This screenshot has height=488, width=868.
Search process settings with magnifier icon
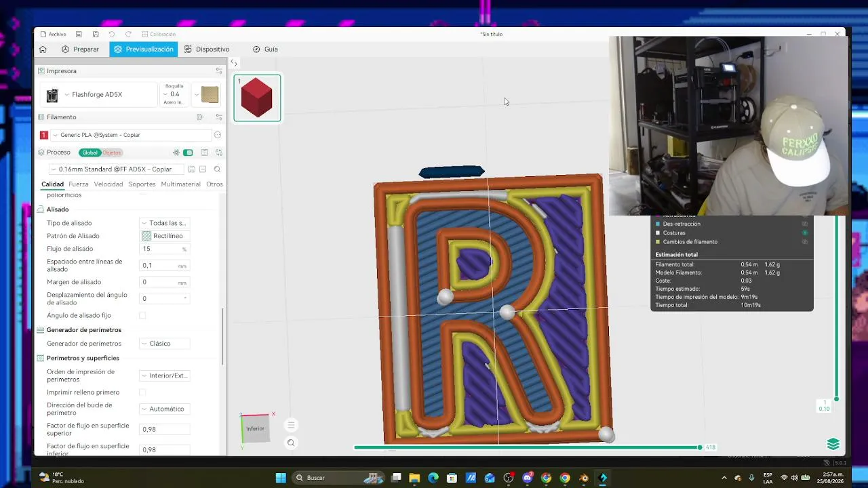[x=217, y=169]
